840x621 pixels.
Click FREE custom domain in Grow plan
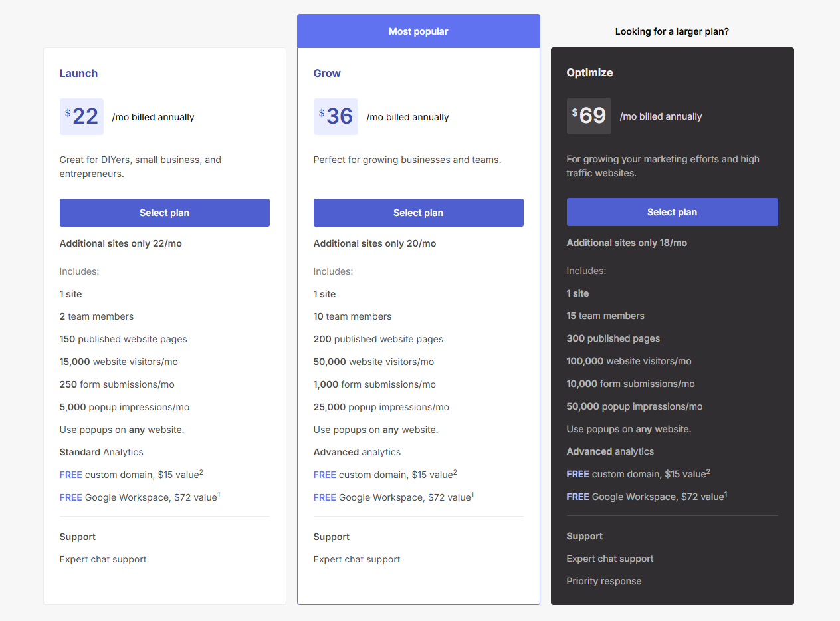click(385, 475)
